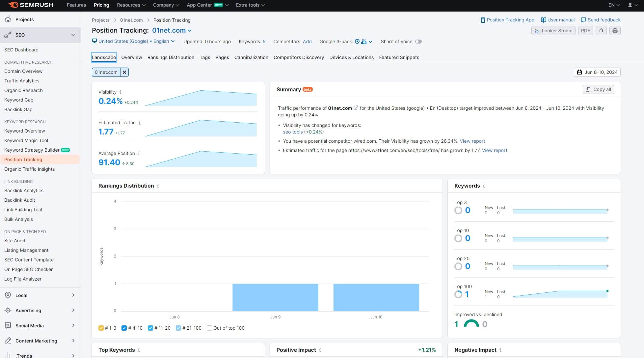Click Negative Impact info icon

tap(500, 350)
